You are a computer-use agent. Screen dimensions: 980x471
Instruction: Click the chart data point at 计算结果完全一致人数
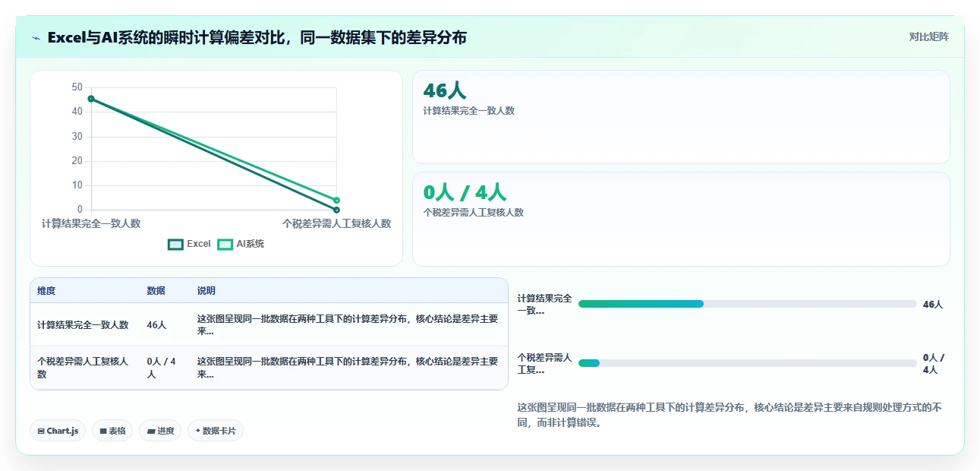pos(91,99)
